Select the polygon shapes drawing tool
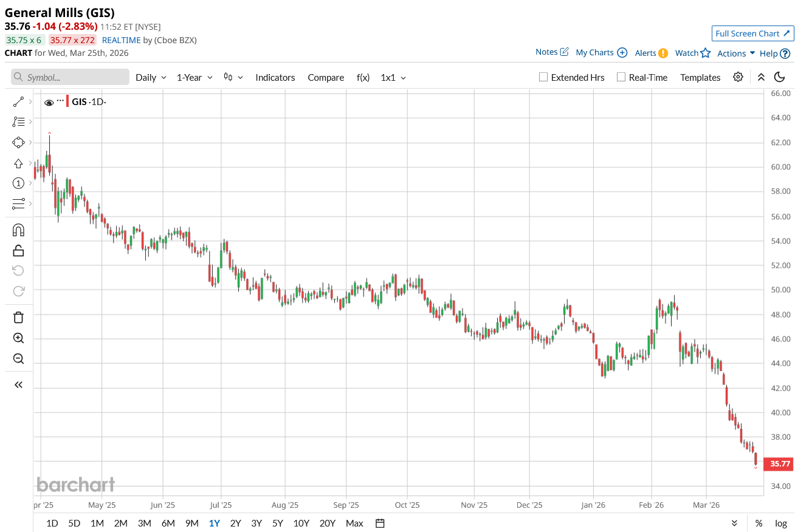Image resolution: width=795 pixels, height=532 pixels. (18, 143)
